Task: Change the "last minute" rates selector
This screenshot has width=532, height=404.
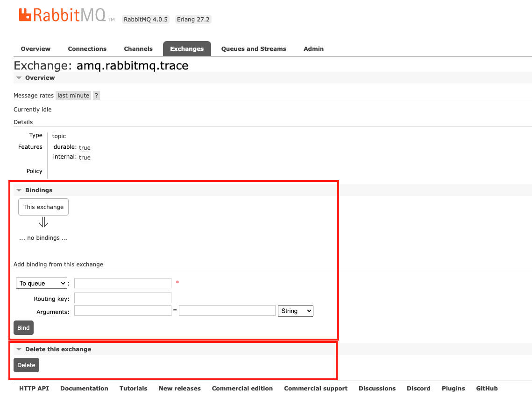Action: click(x=73, y=95)
